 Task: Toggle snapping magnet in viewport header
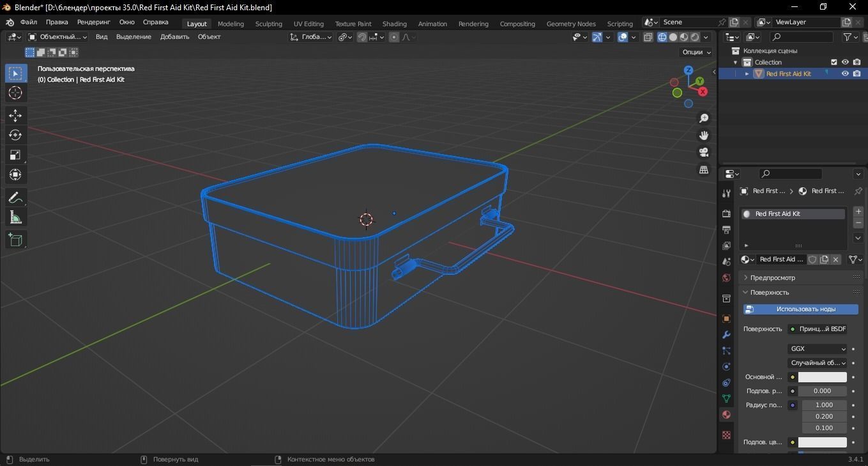[362, 37]
